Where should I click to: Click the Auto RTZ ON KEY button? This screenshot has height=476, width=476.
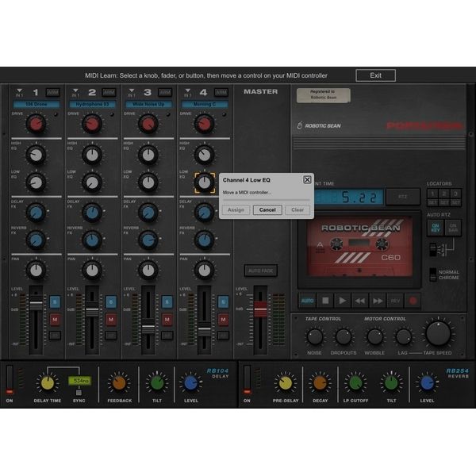(x=436, y=228)
